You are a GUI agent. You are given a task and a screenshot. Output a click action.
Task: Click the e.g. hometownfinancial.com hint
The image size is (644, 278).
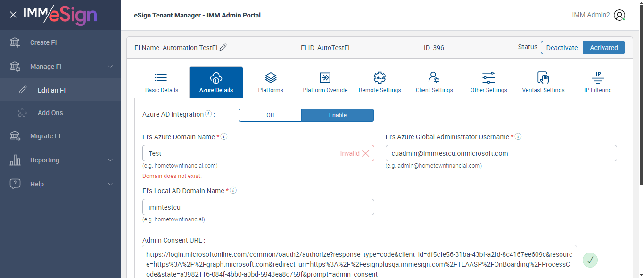coord(180,166)
